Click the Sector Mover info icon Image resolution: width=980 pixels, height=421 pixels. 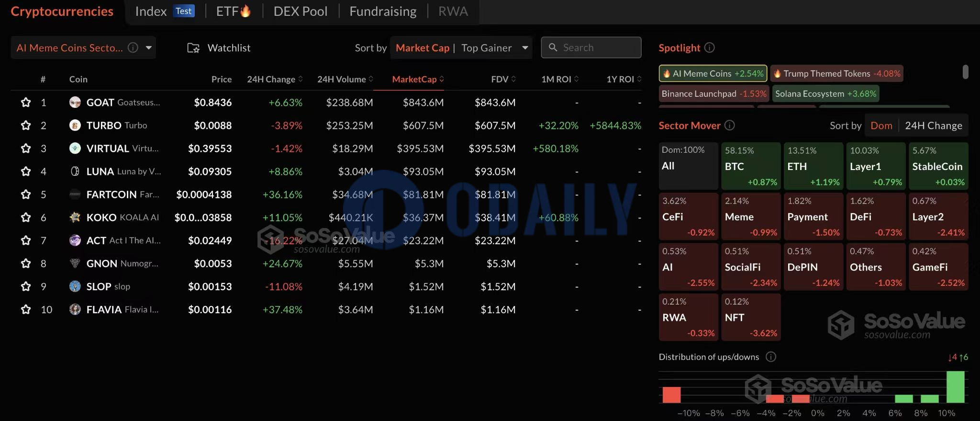(730, 125)
